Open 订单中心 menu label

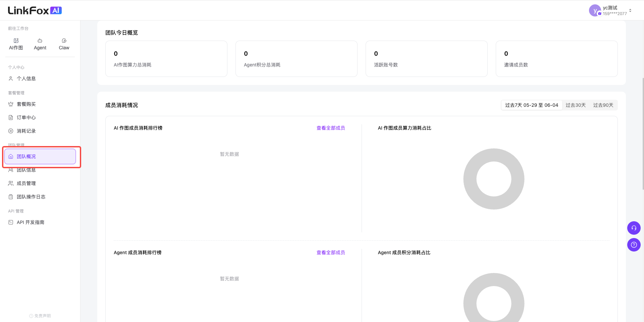(26, 118)
